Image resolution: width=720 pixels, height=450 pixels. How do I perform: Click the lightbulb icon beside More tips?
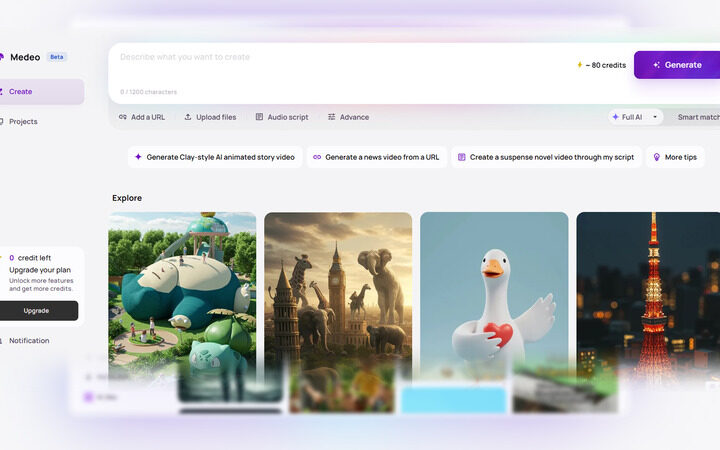click(x=657, y=157)
